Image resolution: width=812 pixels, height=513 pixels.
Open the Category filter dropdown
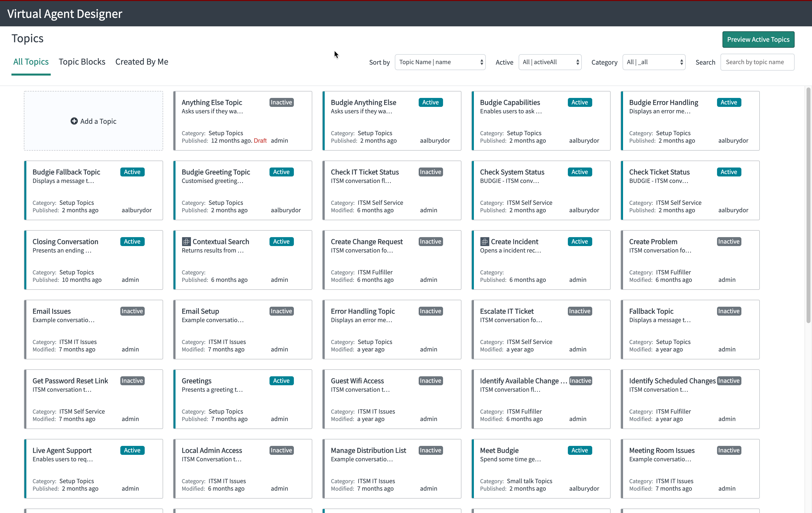pyautogui.click(x=654, y=62)
